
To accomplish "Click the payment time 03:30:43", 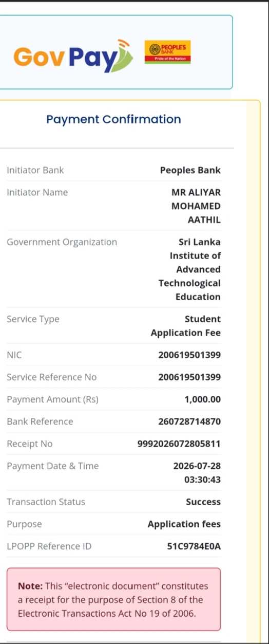I will pyautogui.click(x=203, y=480).
